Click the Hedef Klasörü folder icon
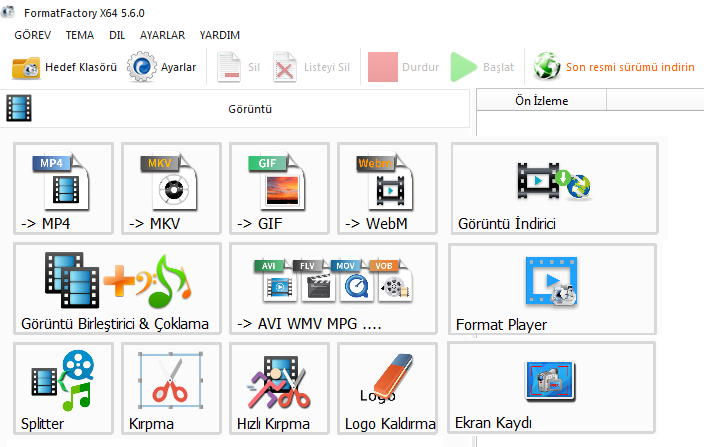The height and width of the screenshot is (447, 704). pyautogui.click(x=26, y=67)
